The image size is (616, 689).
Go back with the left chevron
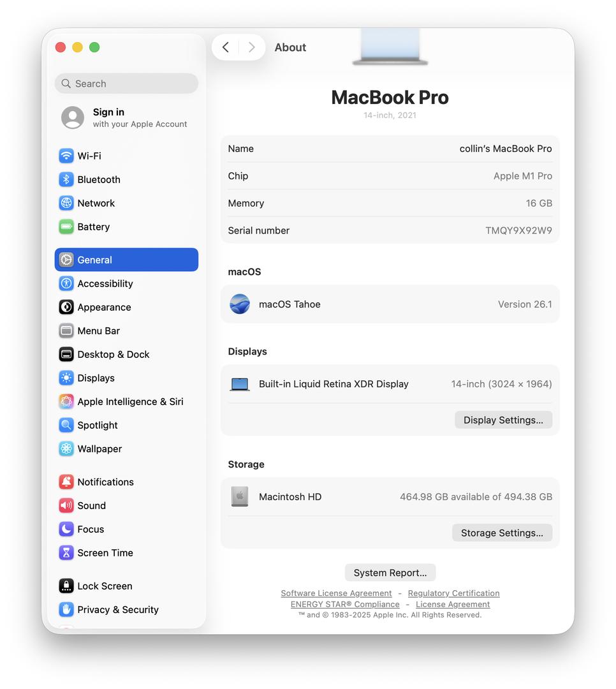(226, 47)
